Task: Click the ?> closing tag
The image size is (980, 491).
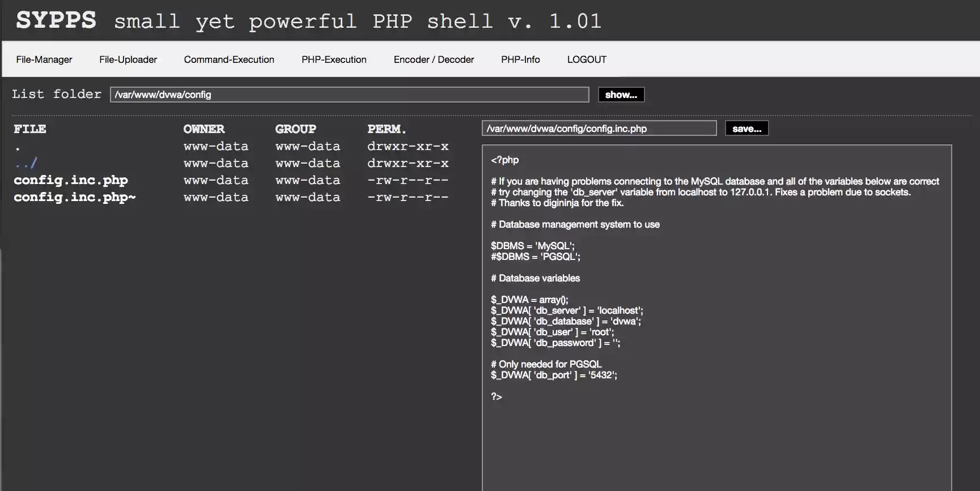Action: coord(497,396)
